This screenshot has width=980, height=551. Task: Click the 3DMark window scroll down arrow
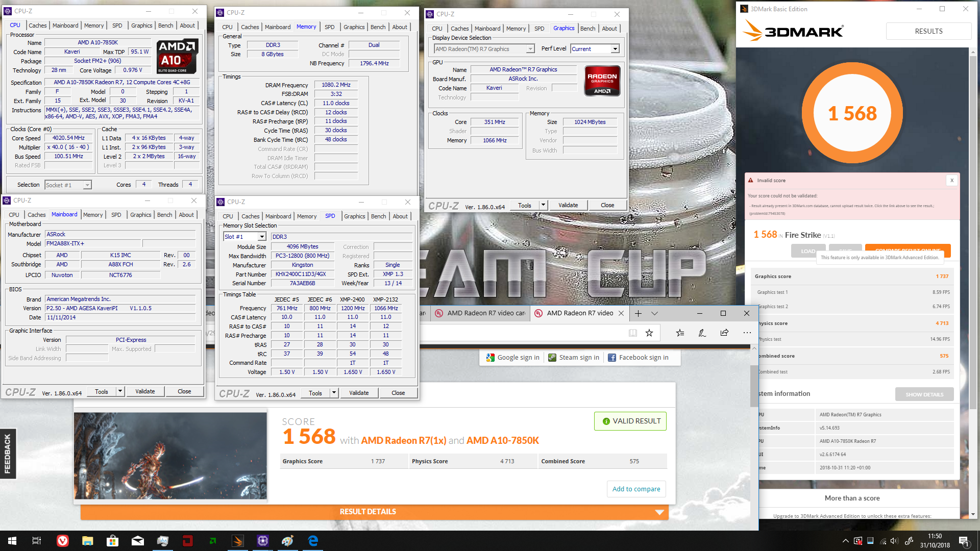(x=973, y=514)
